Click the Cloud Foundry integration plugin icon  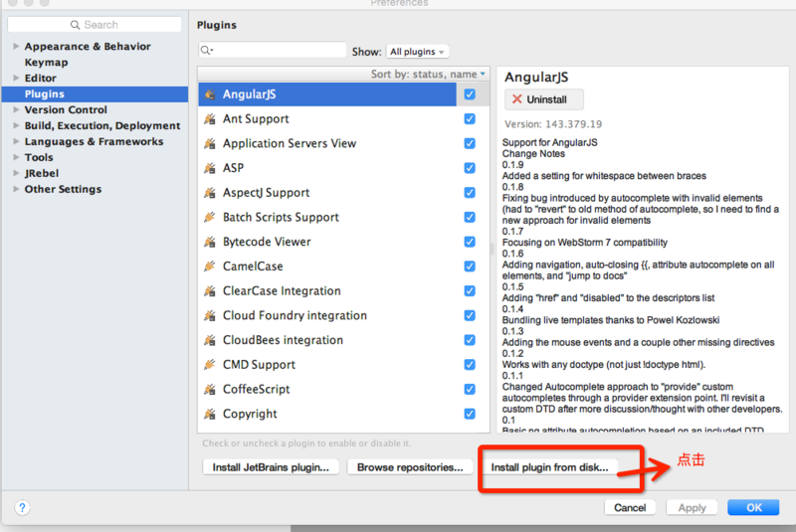[210, 315]
